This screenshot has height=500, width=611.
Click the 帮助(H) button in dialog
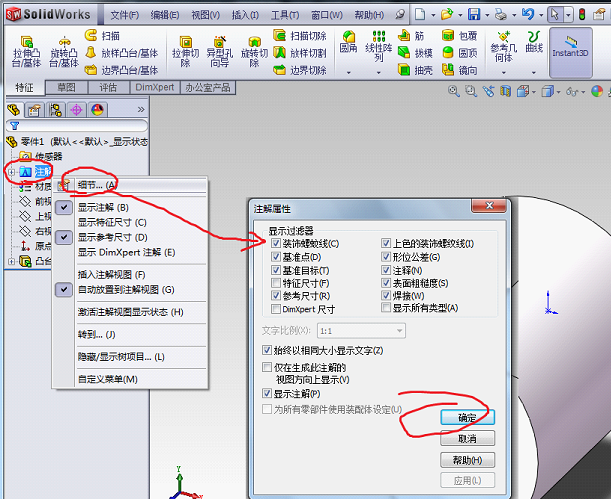pos(467,460)
